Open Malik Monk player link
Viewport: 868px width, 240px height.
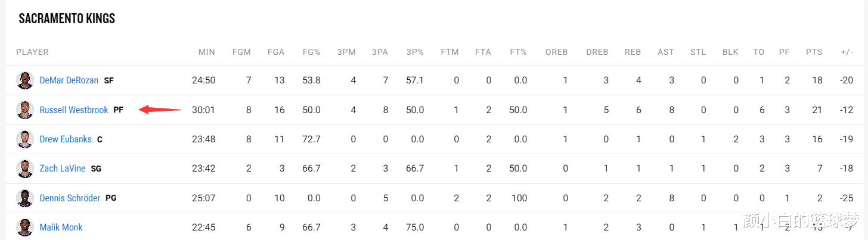pos(61,227)
